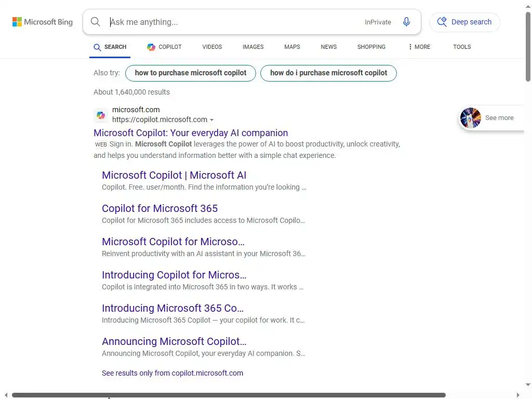Open 'Microsoft Copilot for Microso…' link
The width and height of the screenshot is (532, 399).
pyautogui.click(x=173, y=242)
